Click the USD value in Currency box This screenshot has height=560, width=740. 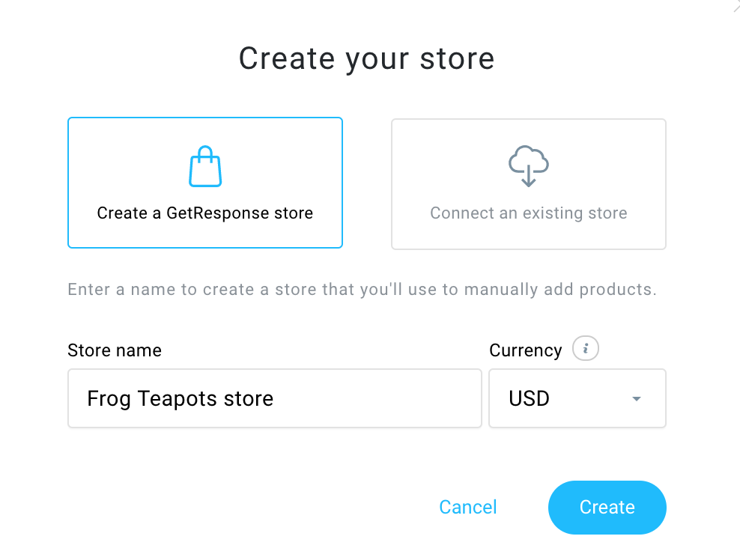coord(529,399)
